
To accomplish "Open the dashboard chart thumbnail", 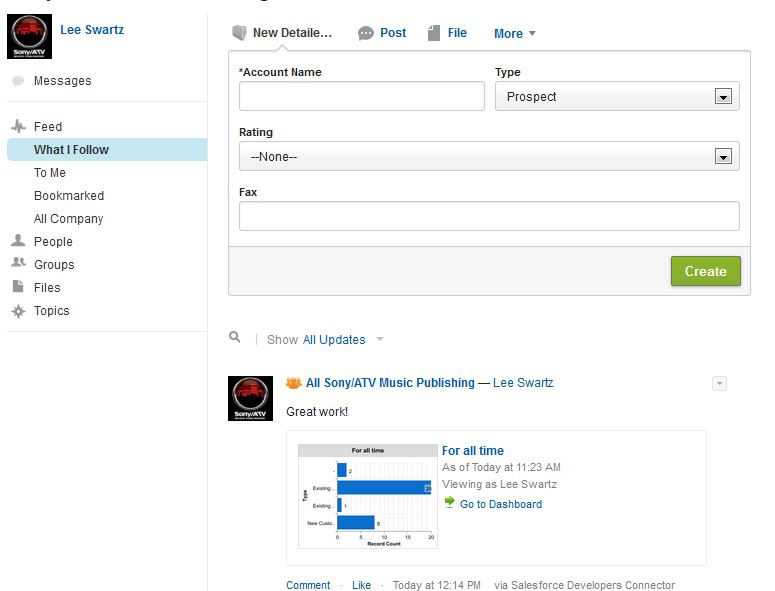I will click(368, 496).
